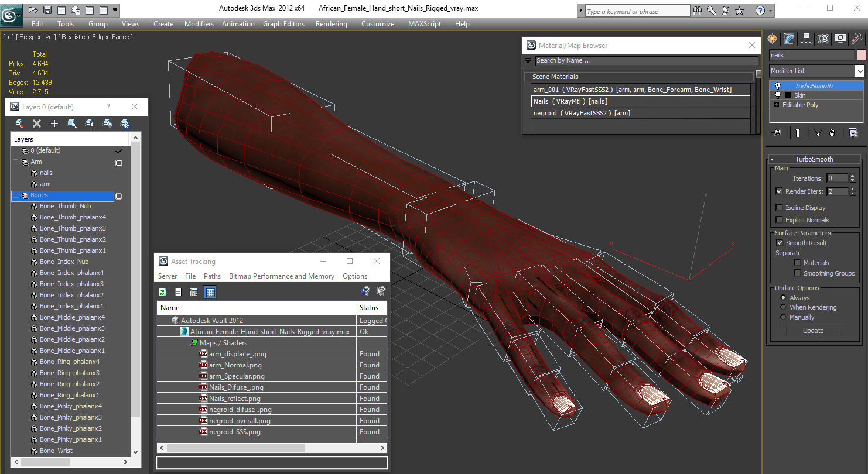Click Refresh icon in Asset Tracking toolbar
The height and width of the screenshot is (474, 868).
click(x=162, y=291)
